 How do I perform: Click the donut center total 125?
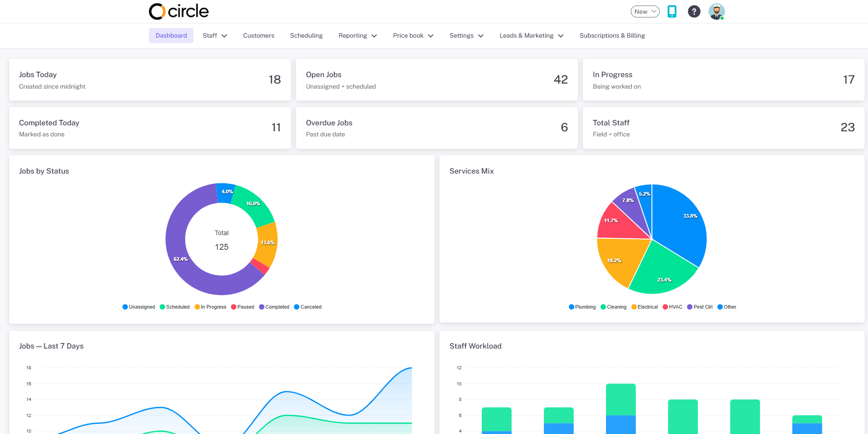222,247
